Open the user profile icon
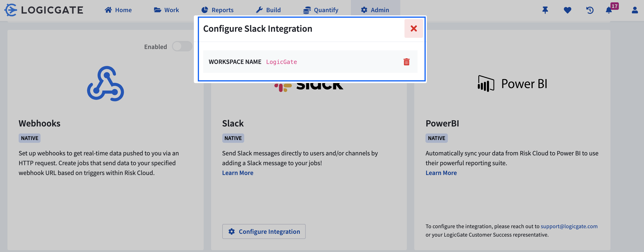644x252 pixels. click(x=634, y=10)
